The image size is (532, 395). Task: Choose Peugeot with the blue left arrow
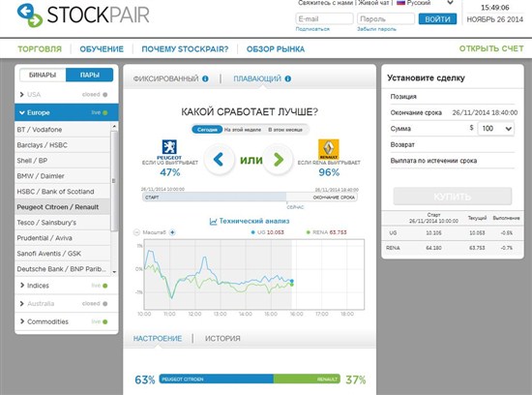point(220,160)
